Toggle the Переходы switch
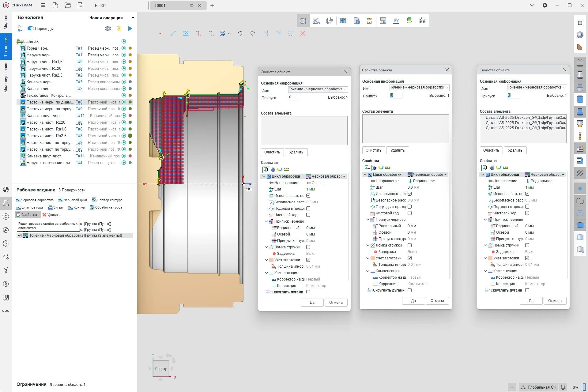 coord(31,28)
